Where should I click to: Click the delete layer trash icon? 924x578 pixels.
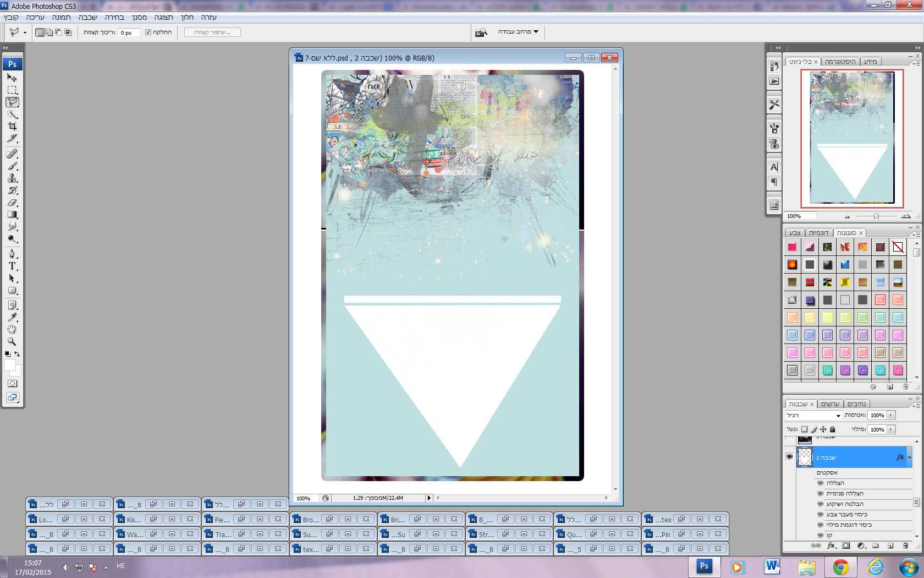pyautogui.click(x=905, y=546)
